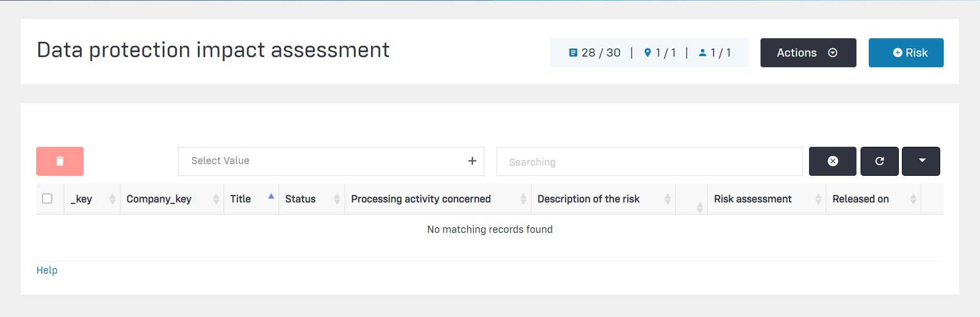Click the user counter icon 1 / 1
This screenshot has width=980, height=317.
click(703, 52)
